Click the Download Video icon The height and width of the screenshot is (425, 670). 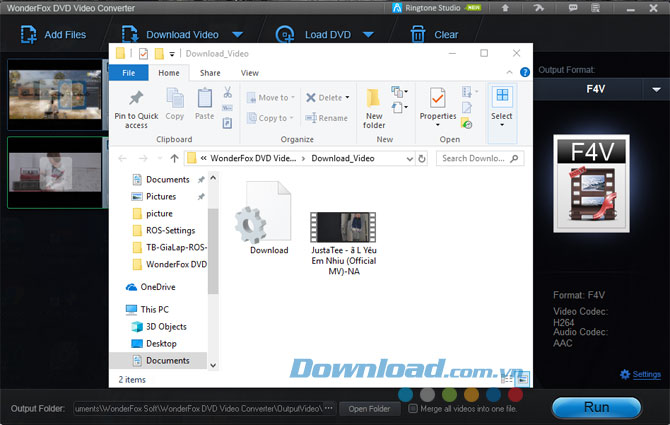coord(130,35)
